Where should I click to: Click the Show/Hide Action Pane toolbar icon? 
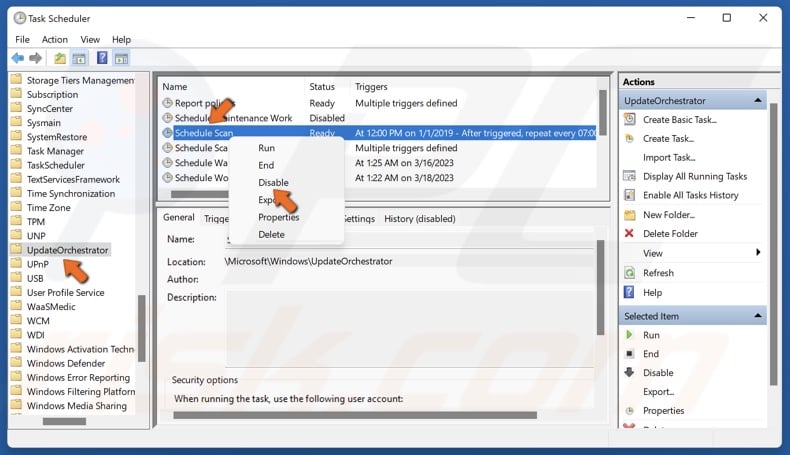pyautogui.click(x=121, y=58)
